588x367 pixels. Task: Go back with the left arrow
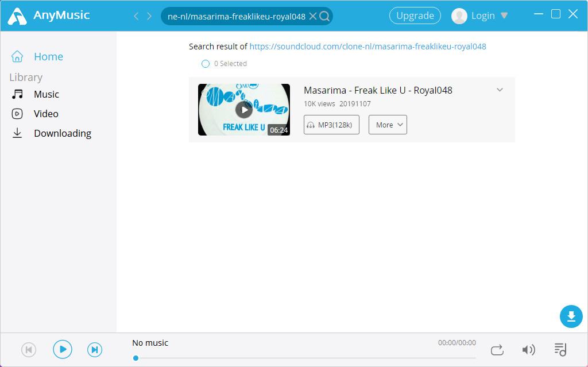[x=137, y=16]
